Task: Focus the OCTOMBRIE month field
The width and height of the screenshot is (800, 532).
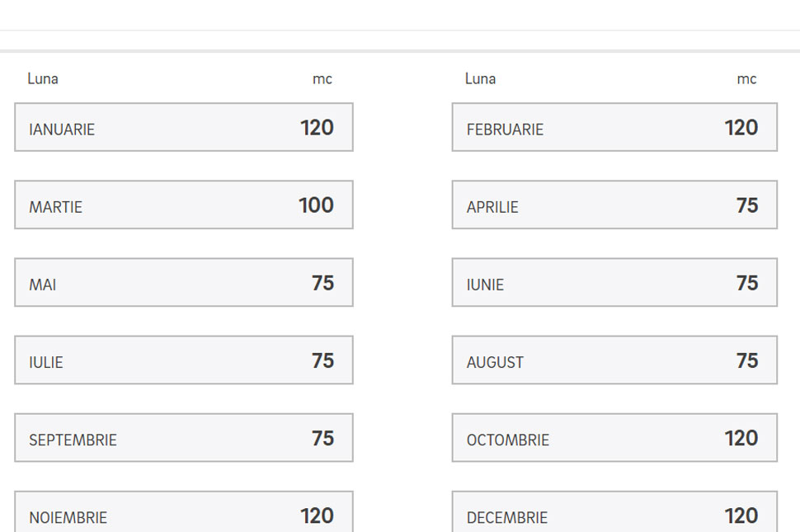Action: pyautogui.click(x=614, y=438)
